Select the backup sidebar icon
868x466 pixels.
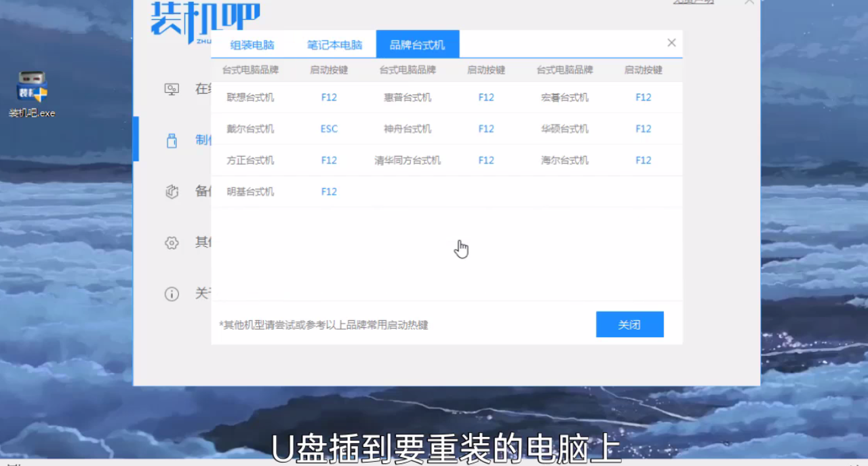pyautogui.click(x=172, y=191)
